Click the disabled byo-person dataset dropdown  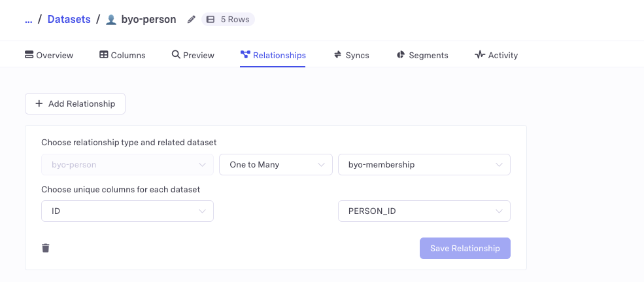(x=127, y=165)
